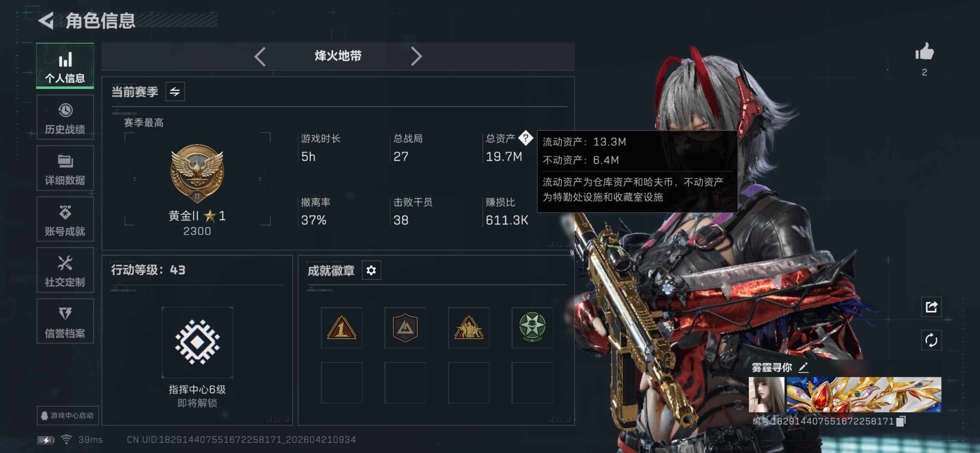Copy the player ID number using copy icon
Viewport: 980px width, 453px height.
coord(901,421)
